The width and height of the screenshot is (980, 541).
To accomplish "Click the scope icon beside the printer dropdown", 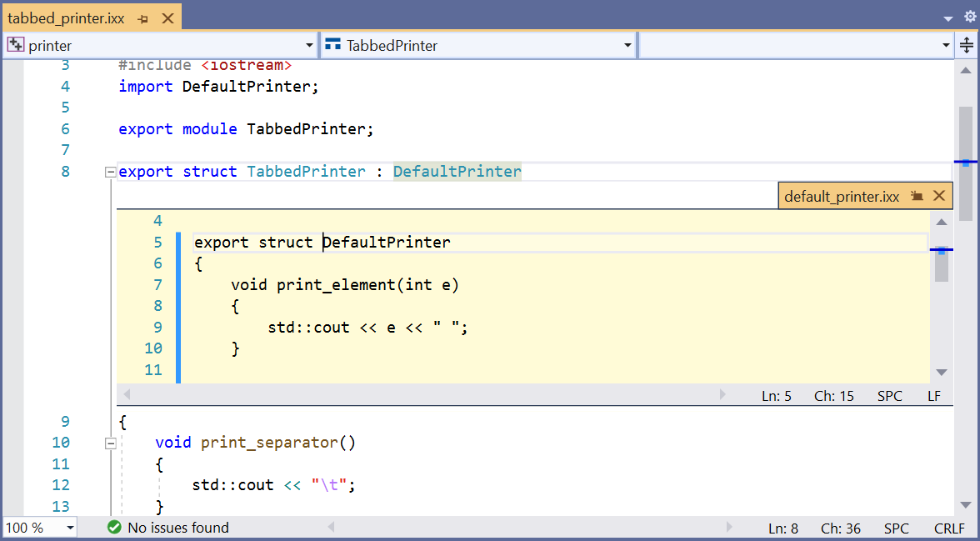I will click(x=17, y=44).
